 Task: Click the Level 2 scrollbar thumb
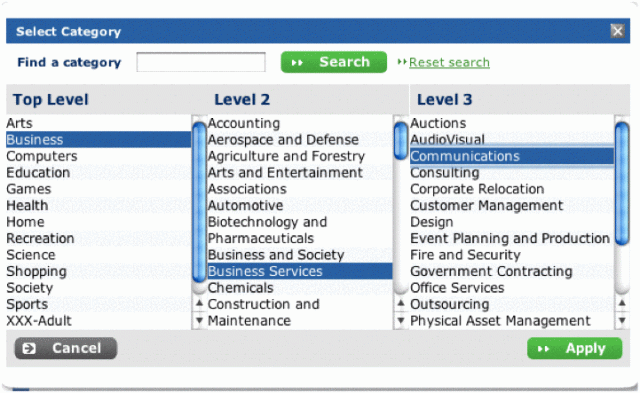pyautogui.click(x=401, y=141)
